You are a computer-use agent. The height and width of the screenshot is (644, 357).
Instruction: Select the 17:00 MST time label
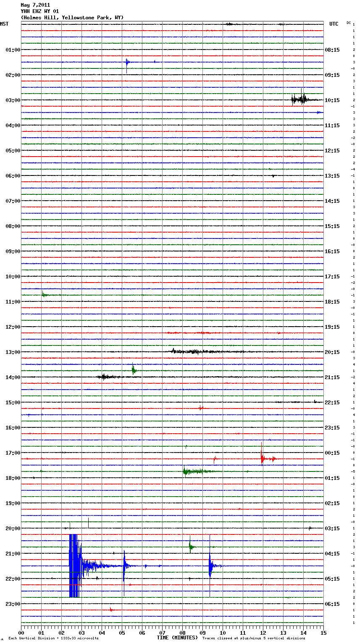click(13, 453)
